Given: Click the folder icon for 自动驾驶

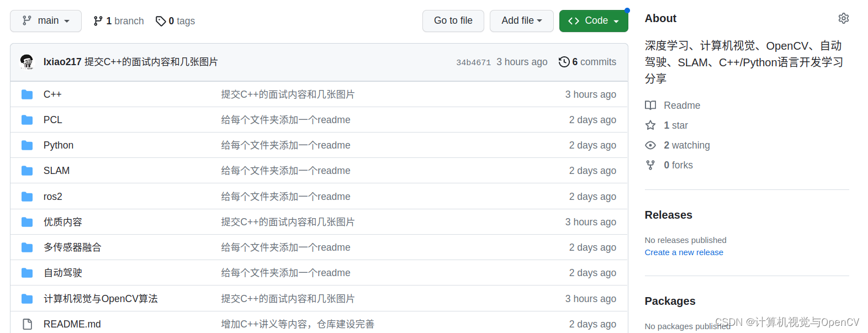Looking at the screenshot, I should coord(27,273).
